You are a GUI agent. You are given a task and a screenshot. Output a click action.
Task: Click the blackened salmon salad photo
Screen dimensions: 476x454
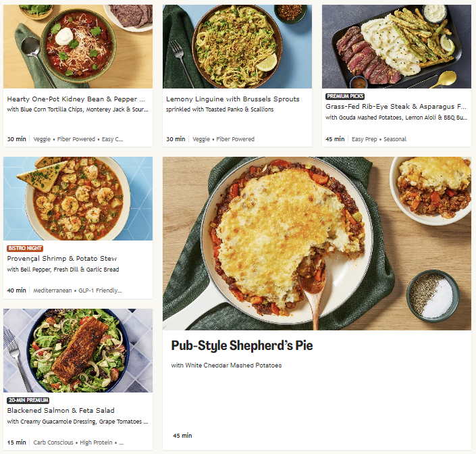point(78,351)
